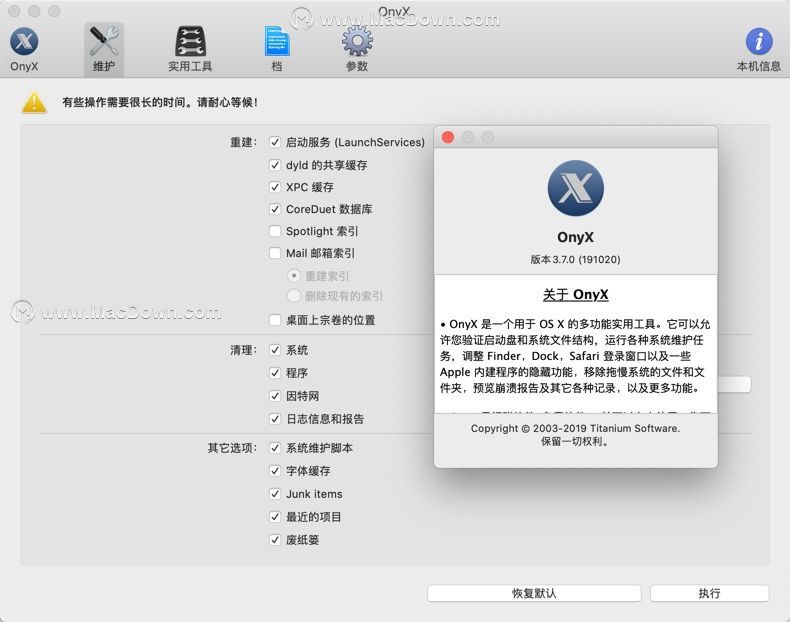Toggle XPC 缓存 checkbox
The height and width of the screenshot is (622, 790).
pyautogui.click(x=275, y=187)
